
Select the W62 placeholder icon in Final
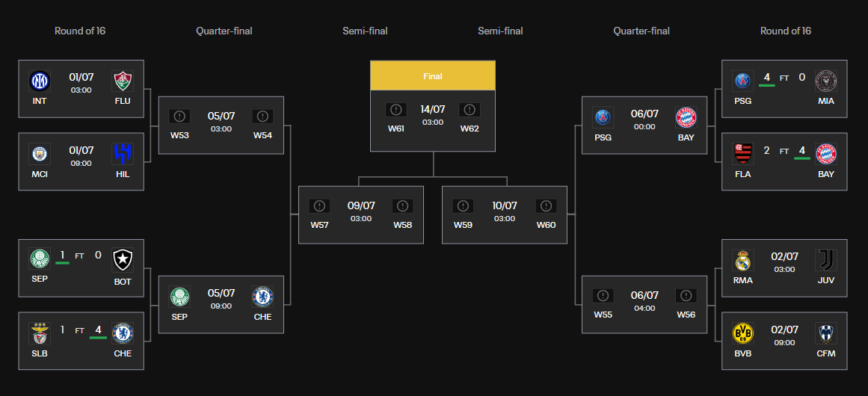coord(470,110)
